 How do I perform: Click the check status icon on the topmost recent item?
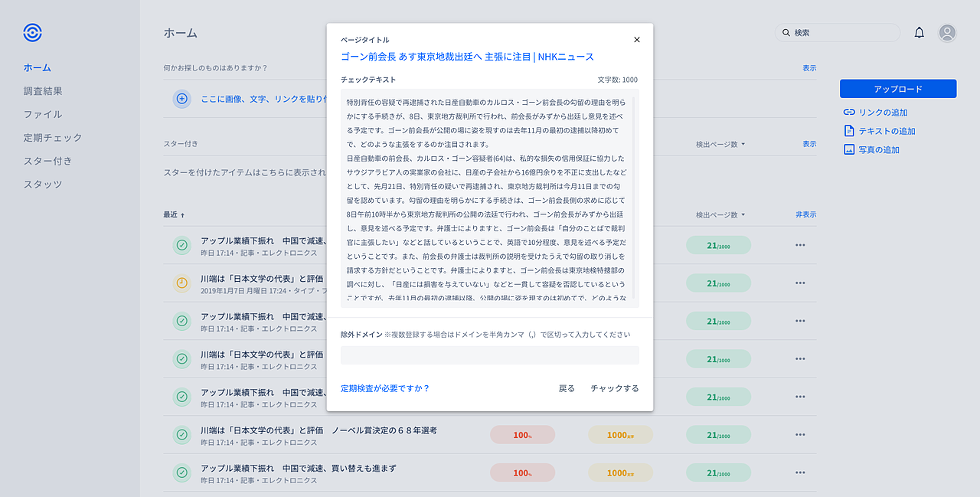[181, 245]
